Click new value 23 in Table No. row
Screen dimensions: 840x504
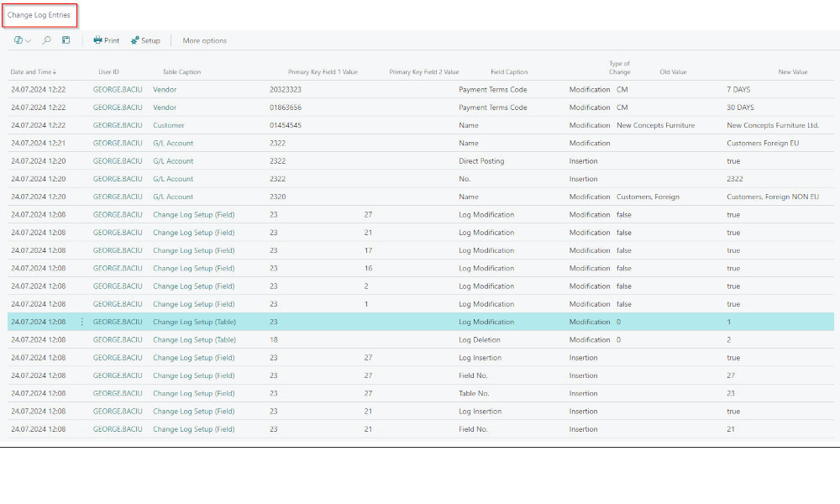[x=731, y=393]
